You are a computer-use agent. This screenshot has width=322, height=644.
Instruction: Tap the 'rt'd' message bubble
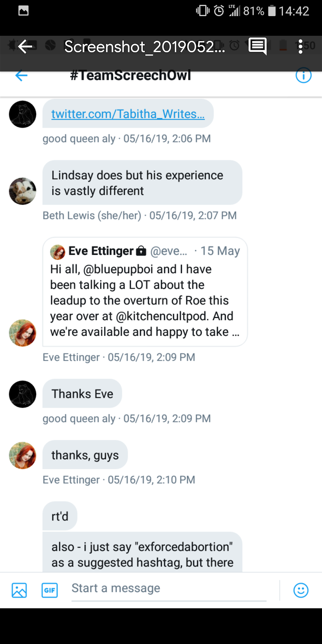(60, 516)
